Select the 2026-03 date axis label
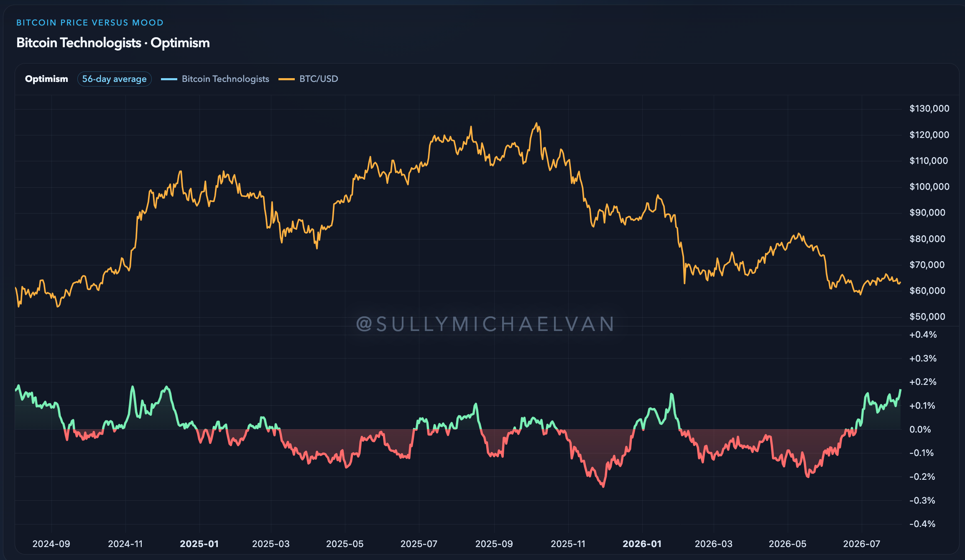 [714, 544]
